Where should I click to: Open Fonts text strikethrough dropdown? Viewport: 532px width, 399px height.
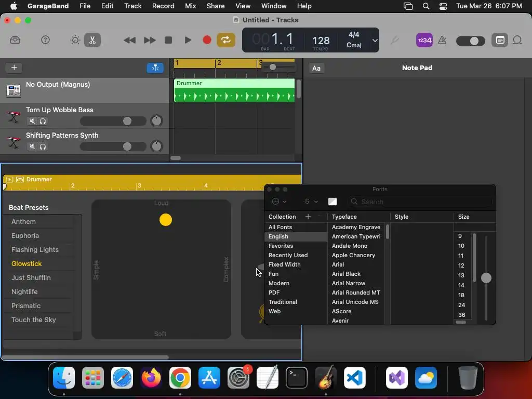point(311,202)
